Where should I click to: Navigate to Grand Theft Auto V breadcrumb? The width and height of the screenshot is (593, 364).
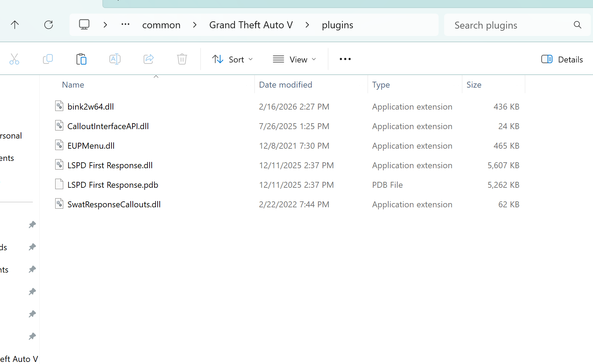pyautogui.click(x=251, y=25)
